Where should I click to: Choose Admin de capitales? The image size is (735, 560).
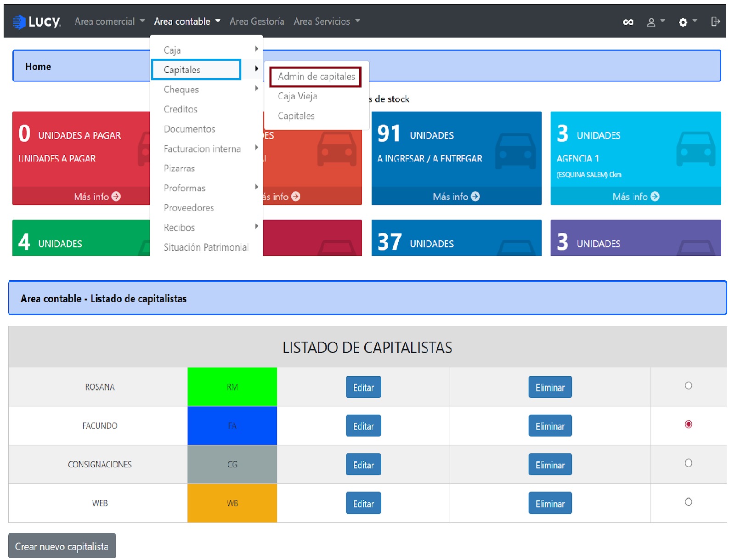tap(316, 76)
